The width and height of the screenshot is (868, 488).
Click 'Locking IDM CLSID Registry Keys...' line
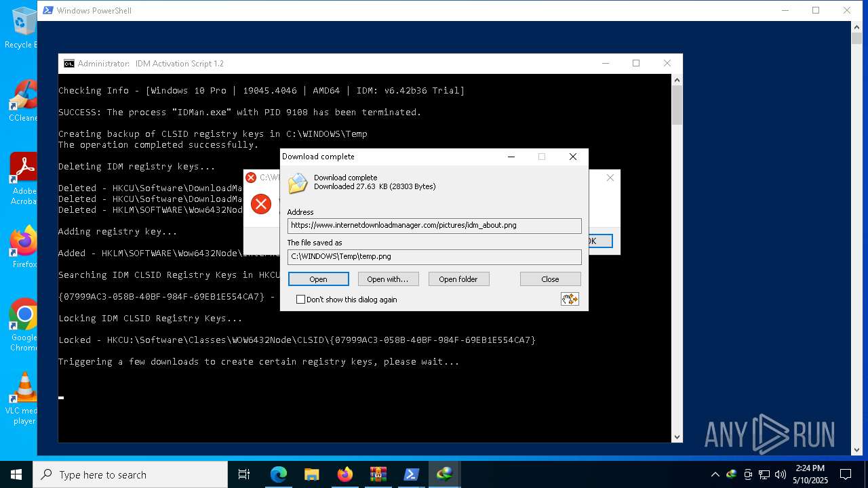click(151, 319)
